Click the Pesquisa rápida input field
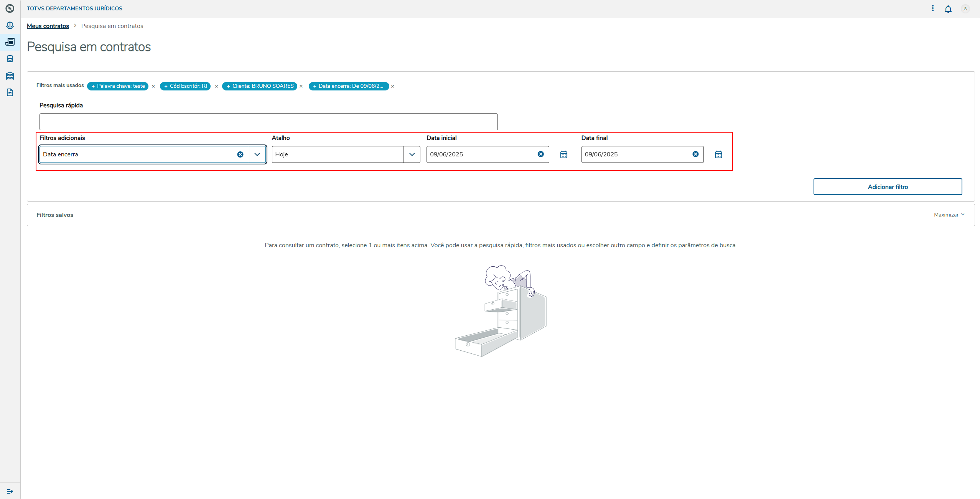Screen dimensions: 980x499 tap(268, 122)
